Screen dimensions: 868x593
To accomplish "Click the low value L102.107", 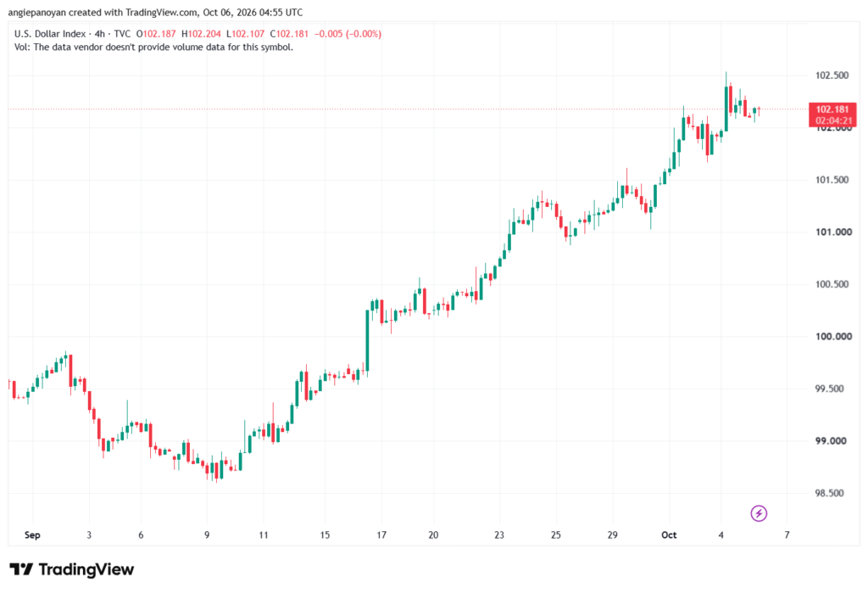I will point(245,34).
